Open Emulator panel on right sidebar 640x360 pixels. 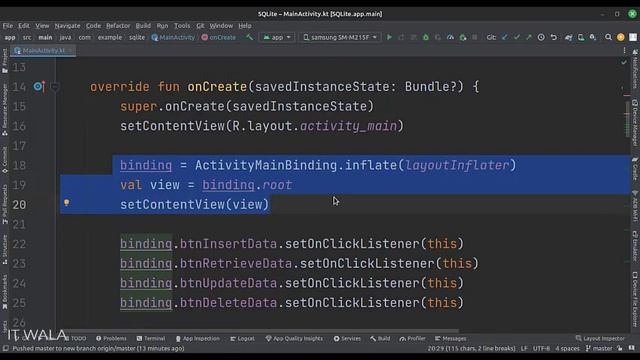point(636,246)
